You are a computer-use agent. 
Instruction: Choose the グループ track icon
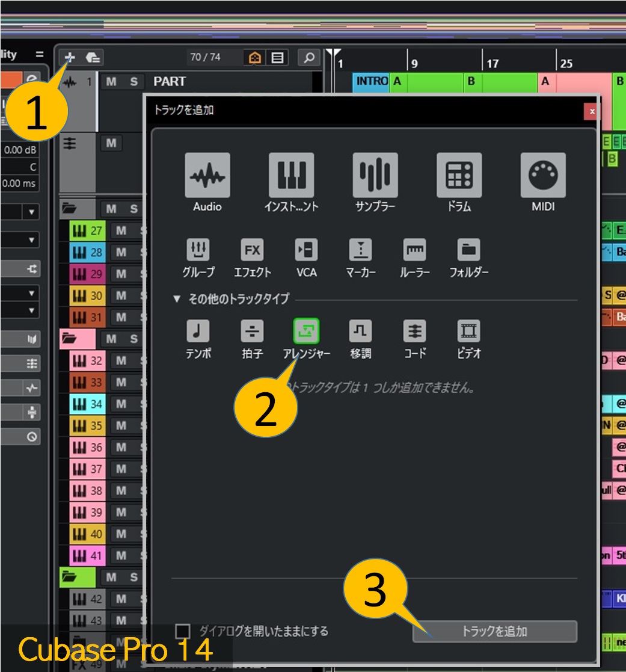point(198,250)
